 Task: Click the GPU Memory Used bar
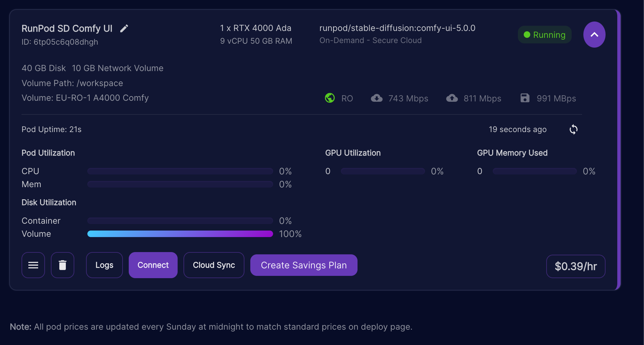[534, 171]
